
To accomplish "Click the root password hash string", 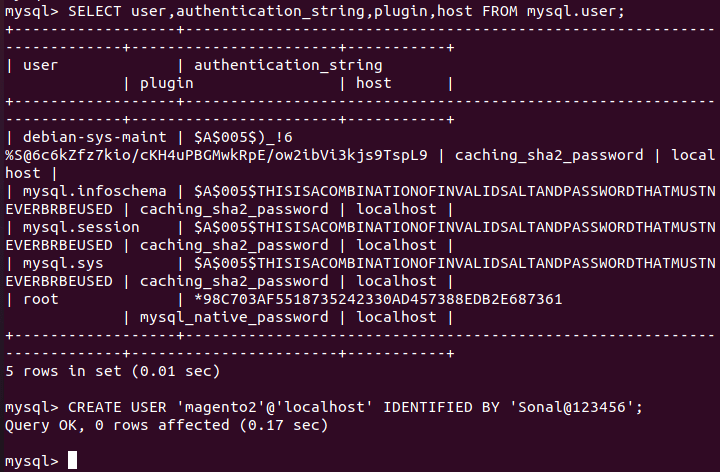I will [x=378, y=299].
